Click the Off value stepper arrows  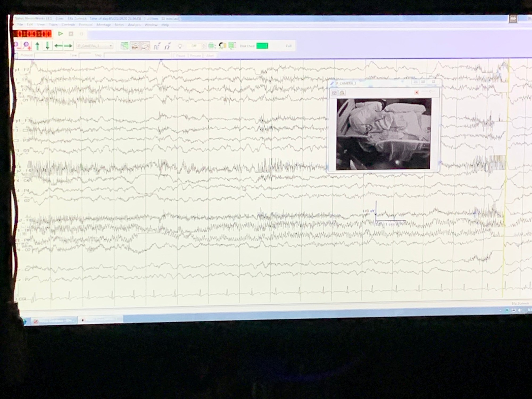[204, 46]
